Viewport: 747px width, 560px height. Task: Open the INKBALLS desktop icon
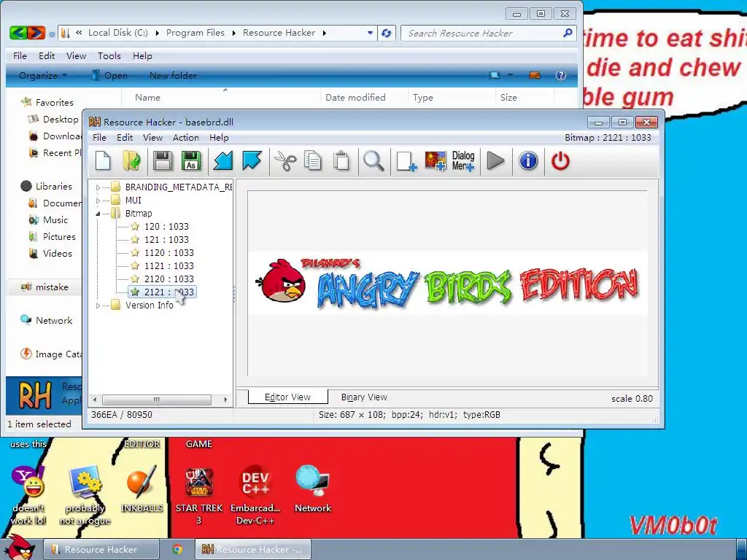click(x=142, y=489)
